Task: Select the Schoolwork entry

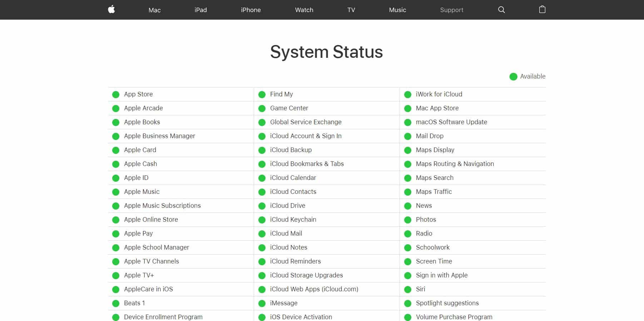Action: pyautogui.click(x=433, y=247)
